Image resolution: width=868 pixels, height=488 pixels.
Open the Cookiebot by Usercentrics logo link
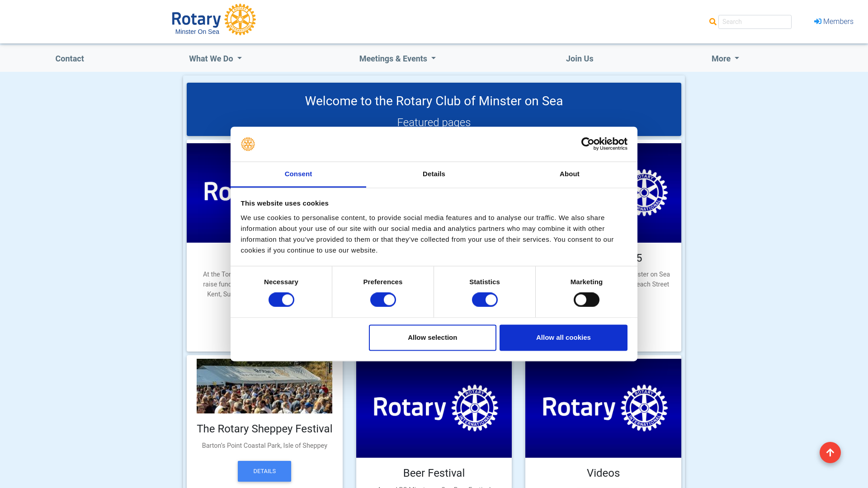click(604, 144)
